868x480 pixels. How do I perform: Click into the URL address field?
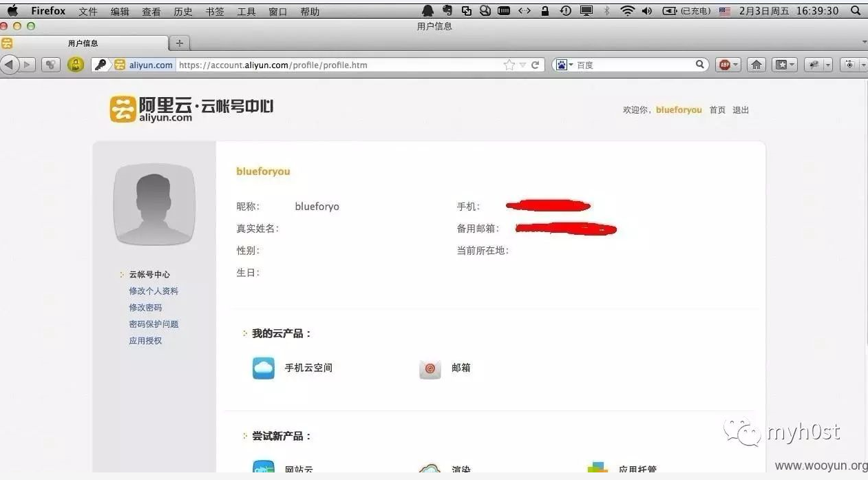coord(339,65)
